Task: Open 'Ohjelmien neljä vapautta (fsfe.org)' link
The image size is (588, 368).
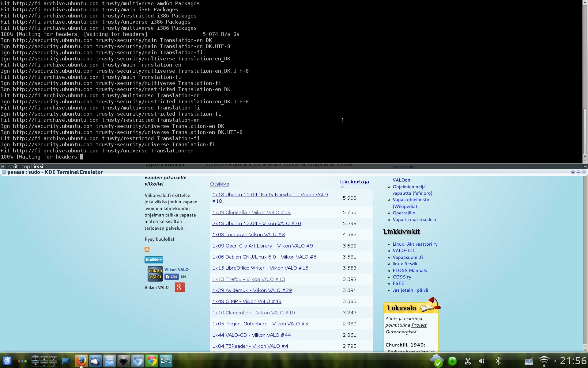Action: (413, 190)
